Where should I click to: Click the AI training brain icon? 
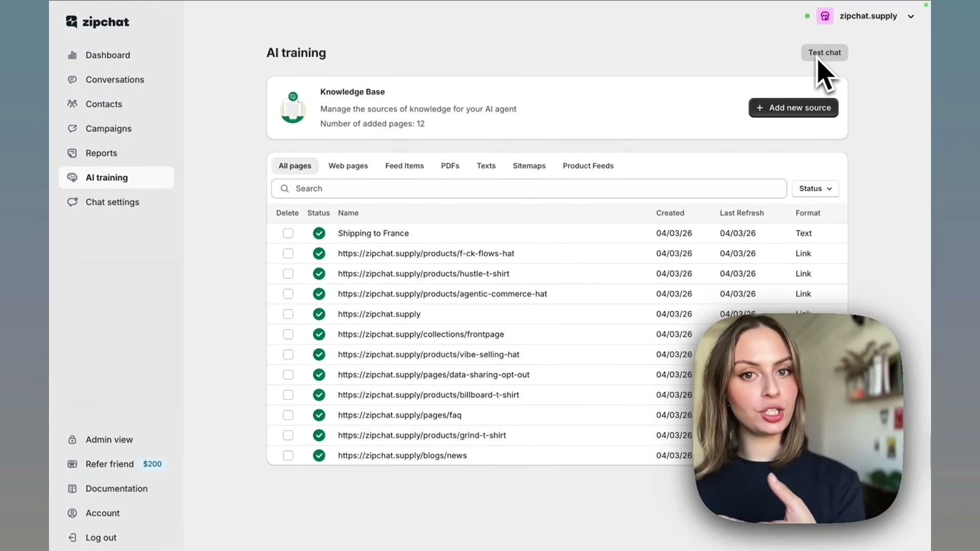coord(72,178)
